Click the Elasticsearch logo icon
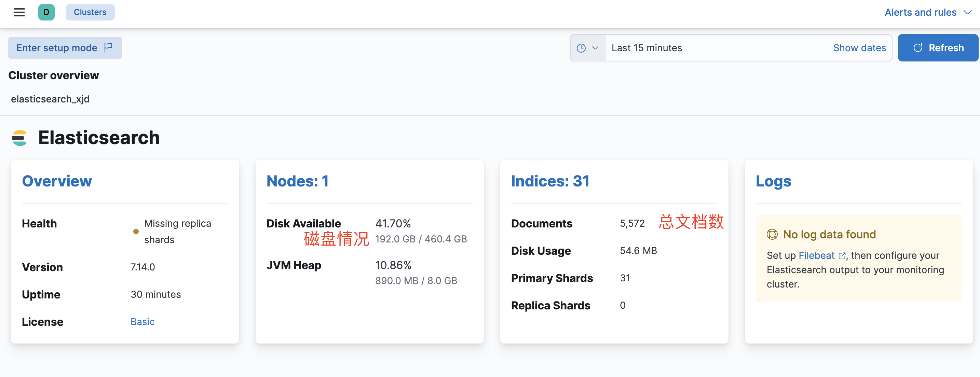 19,138
